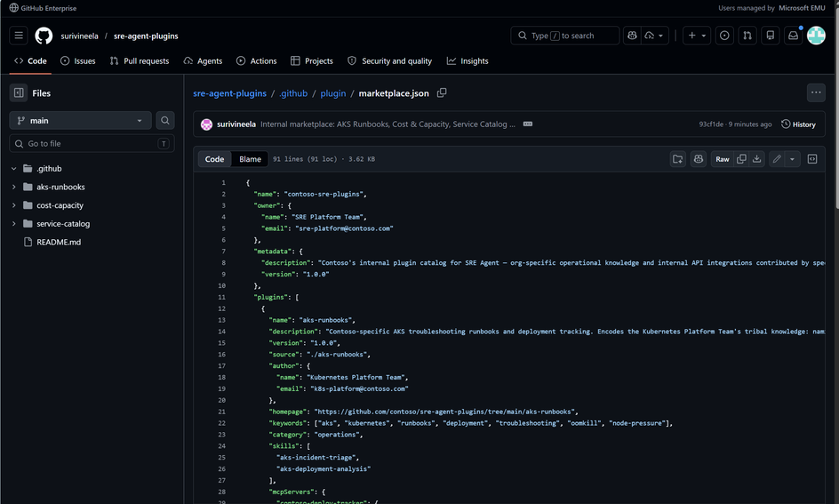Expand commit message ellipsis button
839x504 pixels.
(x=528, y=124)
